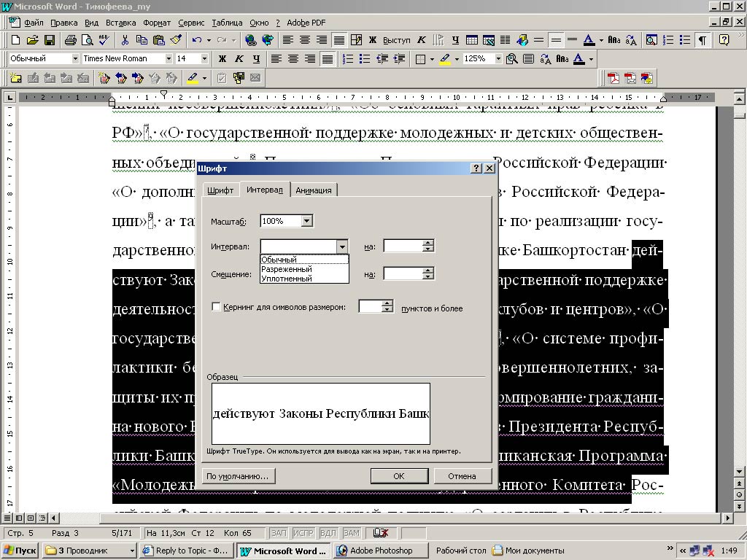Viewport: 747px width, 560px height.
Task: Click Convert to PDF and Email icon
Action: (630, 78)
